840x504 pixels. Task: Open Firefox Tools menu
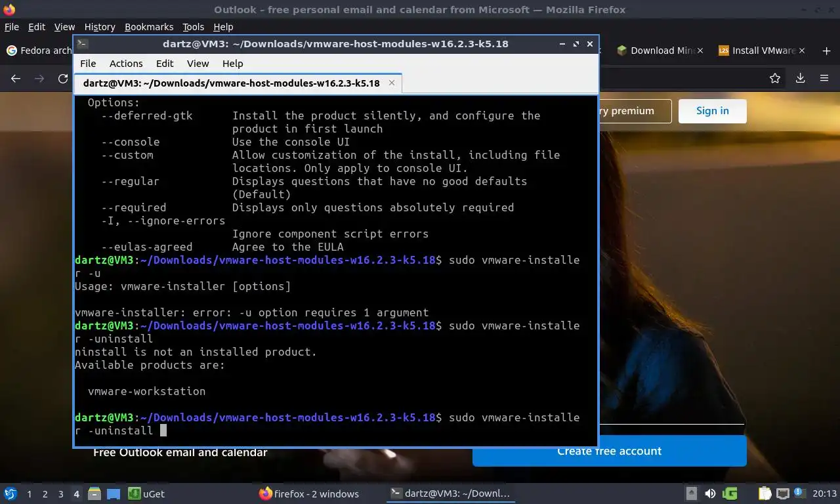(194, 27)
